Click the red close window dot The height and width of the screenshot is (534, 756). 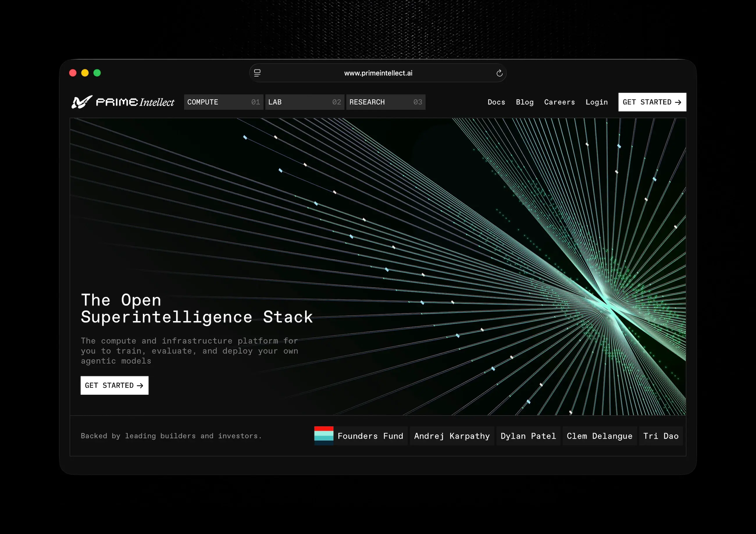click(73, 73)
